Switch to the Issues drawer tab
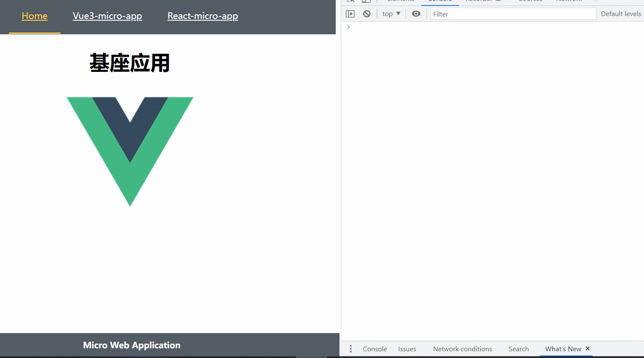This screenshot has width=644, height=358. coord(407,349)
